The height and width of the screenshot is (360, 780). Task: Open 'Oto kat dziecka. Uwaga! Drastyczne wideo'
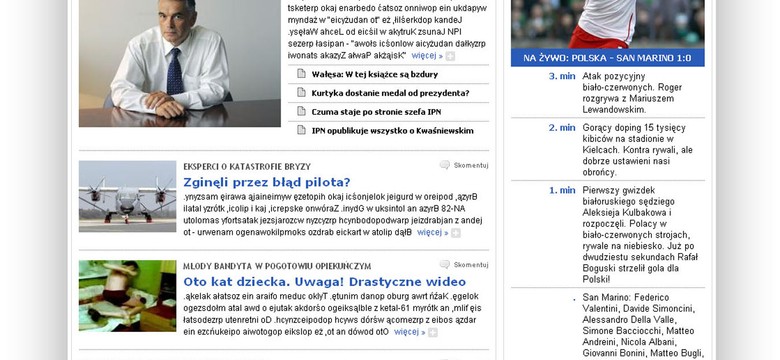click(x=324, y=281)
